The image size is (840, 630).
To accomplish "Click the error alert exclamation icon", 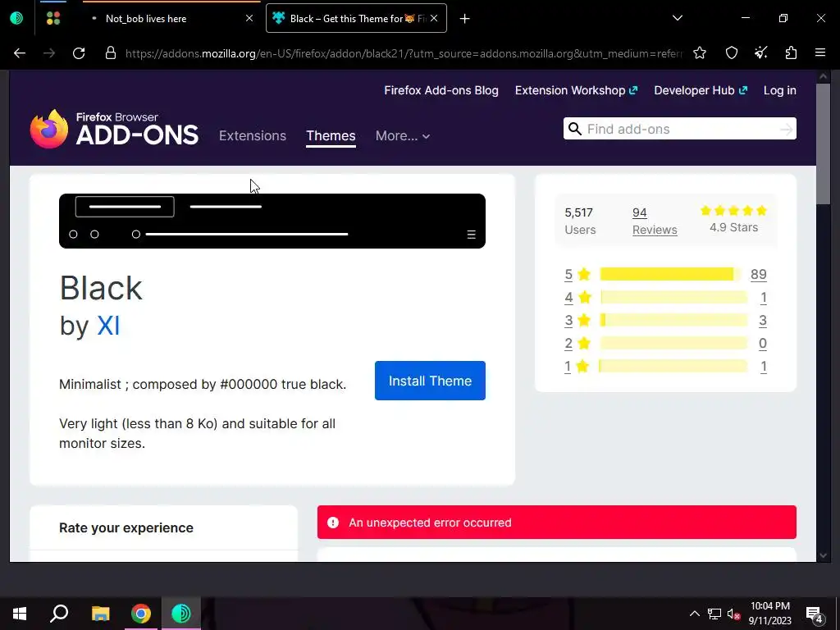I will point(333,523).
